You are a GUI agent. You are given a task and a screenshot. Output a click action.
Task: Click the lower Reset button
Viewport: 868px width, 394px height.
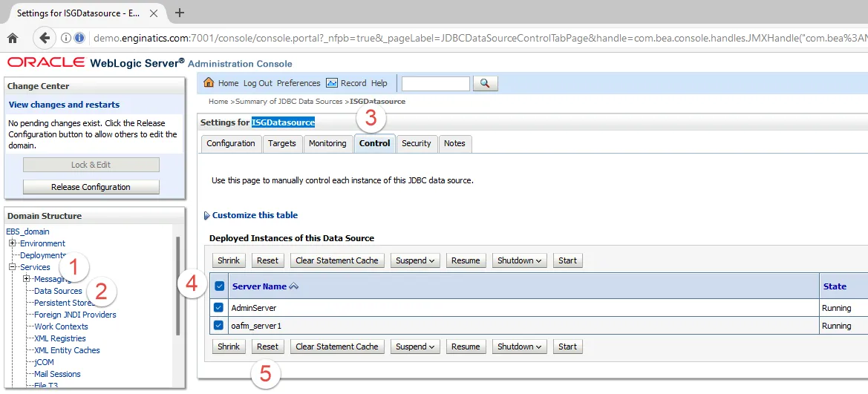pyautogui.click(x=267, y=347)
